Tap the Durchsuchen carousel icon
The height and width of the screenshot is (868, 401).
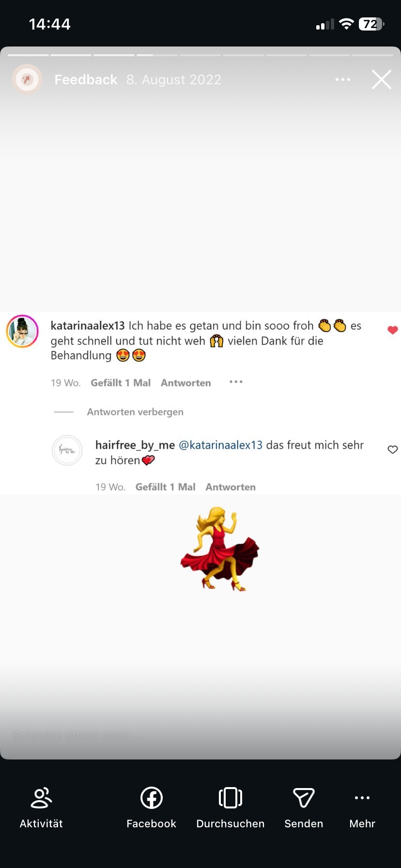click(231, 798)
